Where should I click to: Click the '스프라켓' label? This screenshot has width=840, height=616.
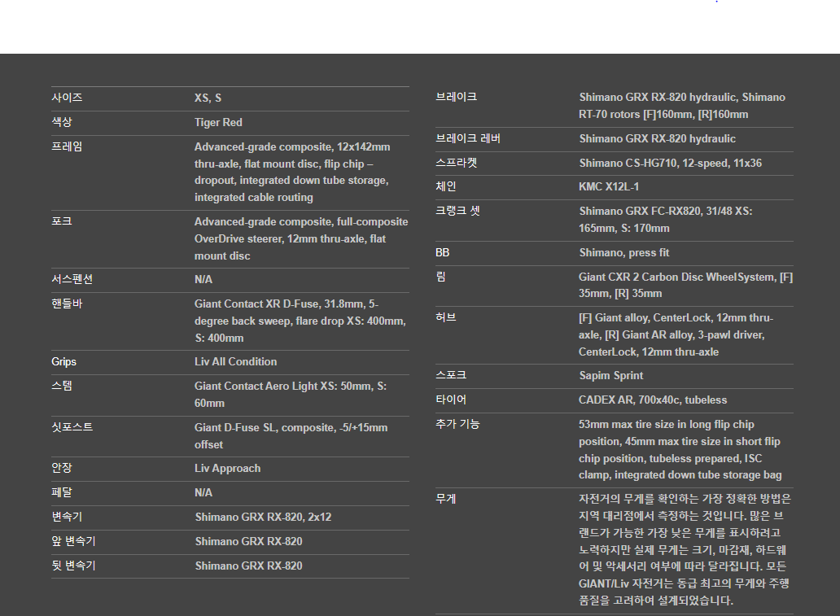coord(457,163)
